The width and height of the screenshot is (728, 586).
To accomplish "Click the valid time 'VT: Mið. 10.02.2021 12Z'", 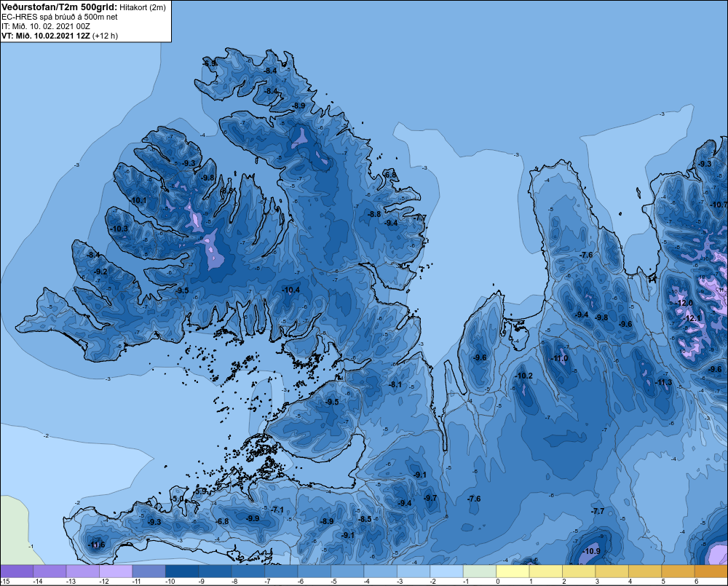I will (46, 36).
